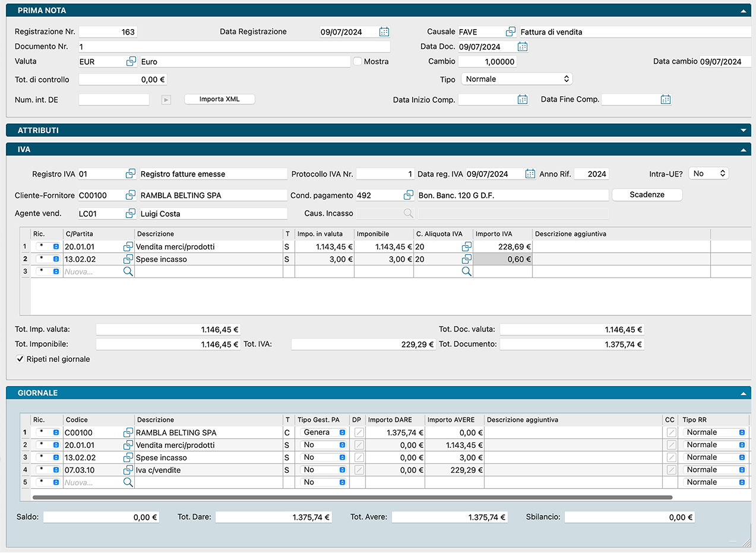Open Causale lookup icon next to FAVE
This screenshot has width=756, height=553.
[511, 32]
